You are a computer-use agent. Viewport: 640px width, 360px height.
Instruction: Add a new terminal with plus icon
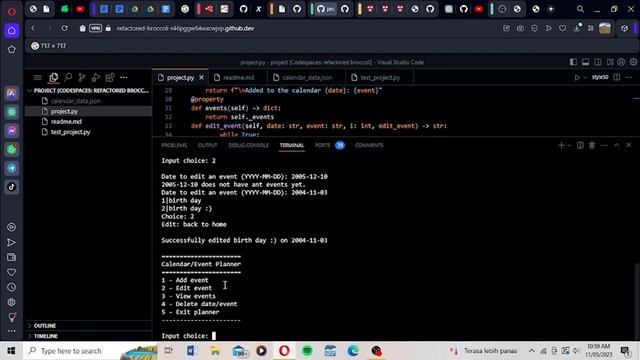point(561,145)
